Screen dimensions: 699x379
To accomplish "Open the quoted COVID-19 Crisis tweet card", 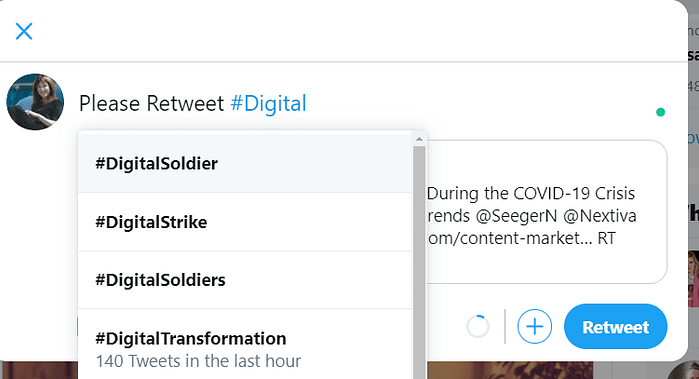I will (547, 212).
